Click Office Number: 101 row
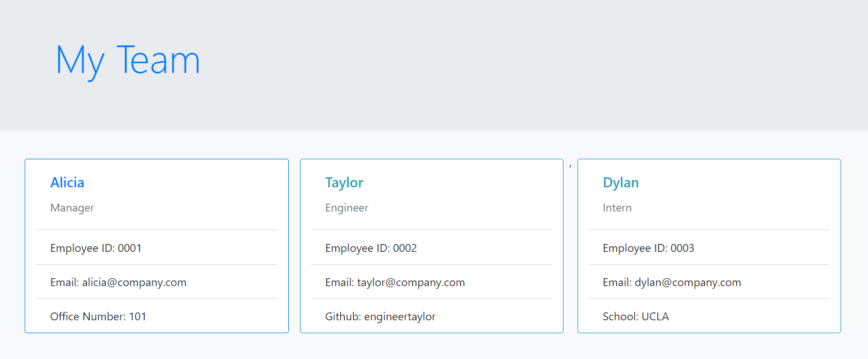The image size is (868, 359). coord(156,316)
